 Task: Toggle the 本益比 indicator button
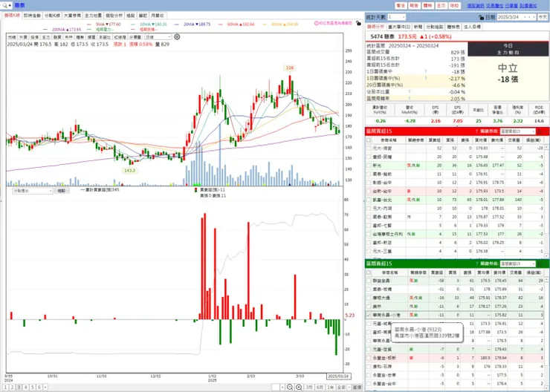click(105, 37)
